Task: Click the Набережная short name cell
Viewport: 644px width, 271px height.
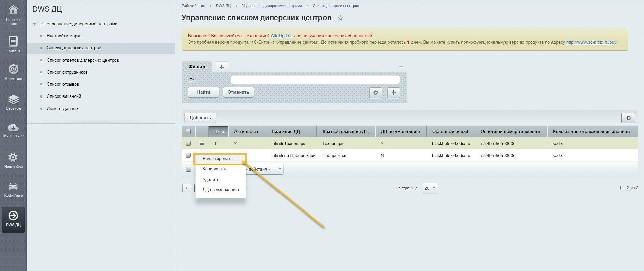Action: tap(335, 156)
